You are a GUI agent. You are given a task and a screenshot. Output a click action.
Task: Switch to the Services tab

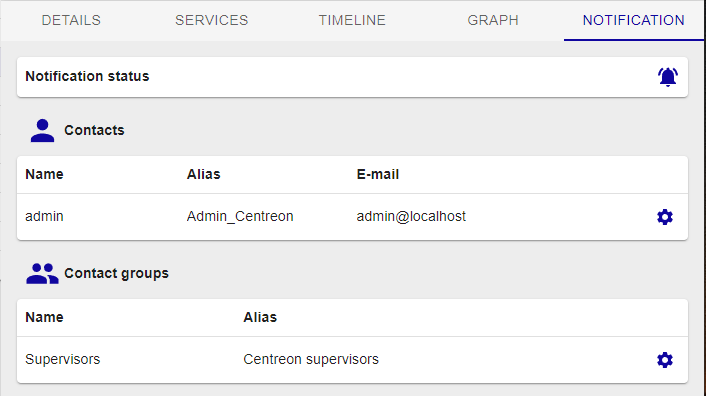[x=212, y=20]
